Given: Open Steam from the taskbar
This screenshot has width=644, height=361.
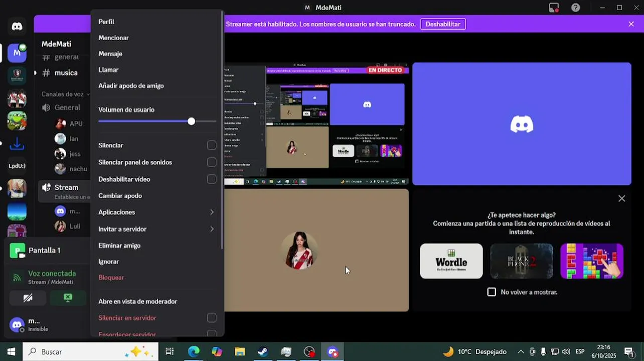Looking at the screenshot, I should click(263, 352).
